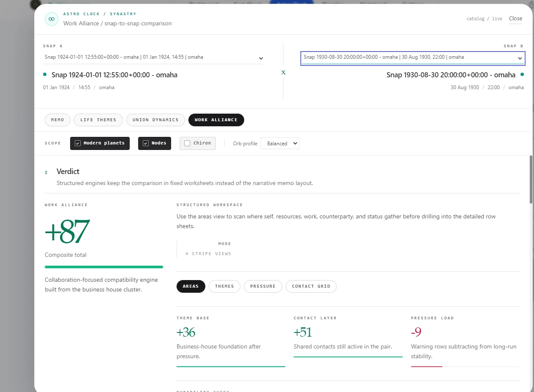534x392 pixels.
Task: Switch to the Memo tab
Action: pos(57,120)
